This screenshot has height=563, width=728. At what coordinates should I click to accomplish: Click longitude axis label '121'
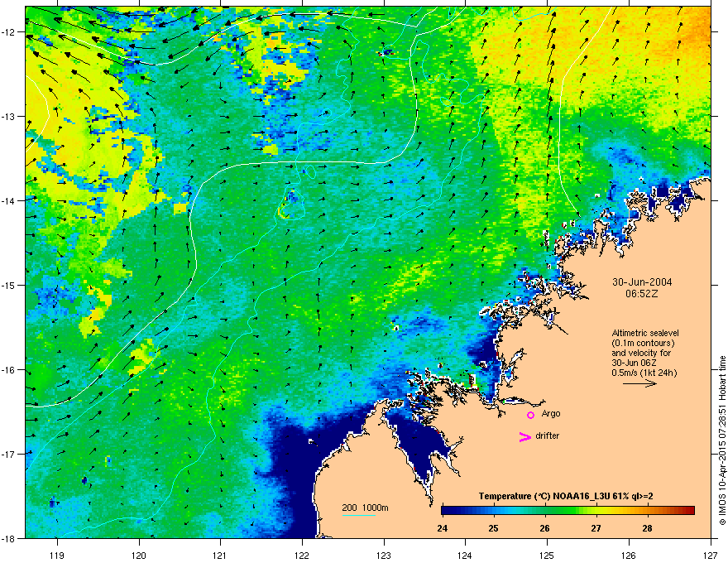220,555
